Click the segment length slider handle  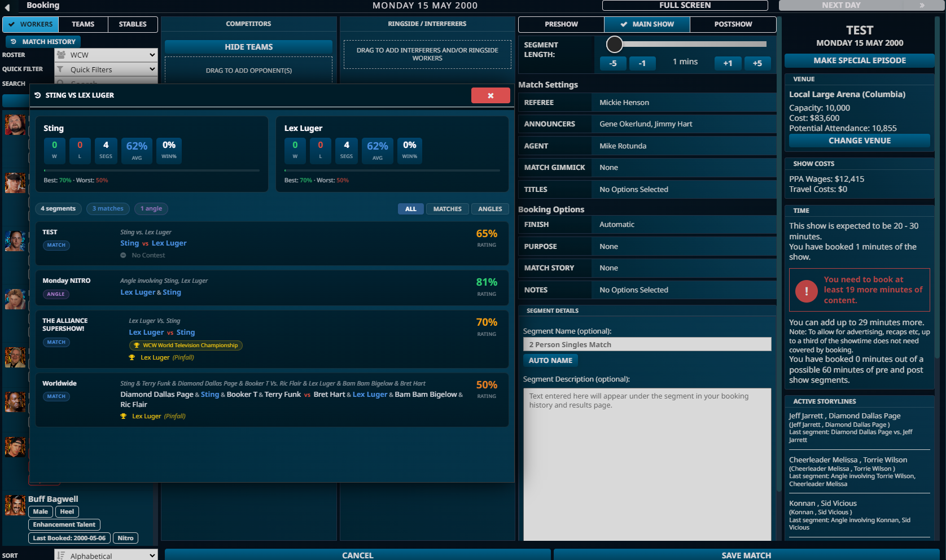click(614, 44)
